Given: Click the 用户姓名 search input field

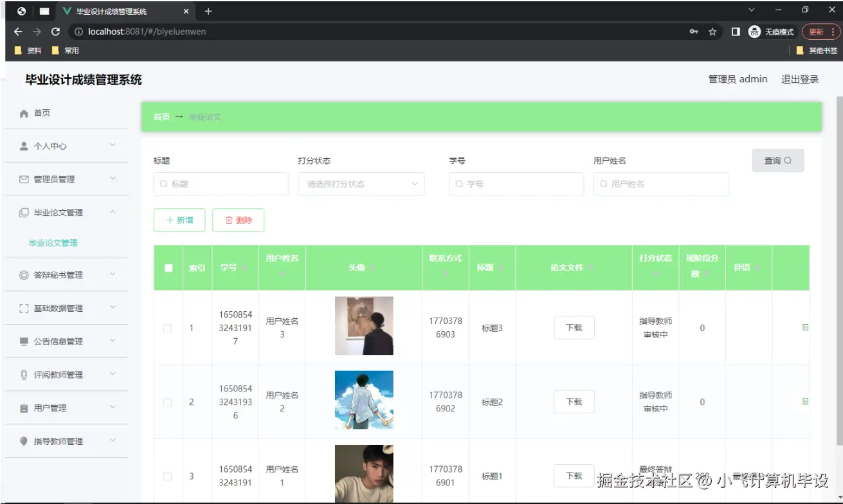Looking at the screenshot, I should pos(661,184).
